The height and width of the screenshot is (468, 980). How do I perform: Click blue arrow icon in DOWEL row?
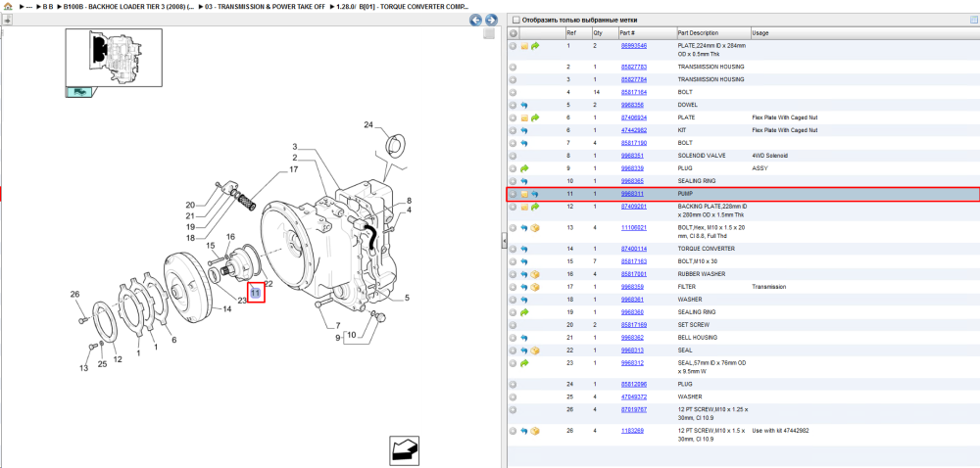tap(524, 105)
